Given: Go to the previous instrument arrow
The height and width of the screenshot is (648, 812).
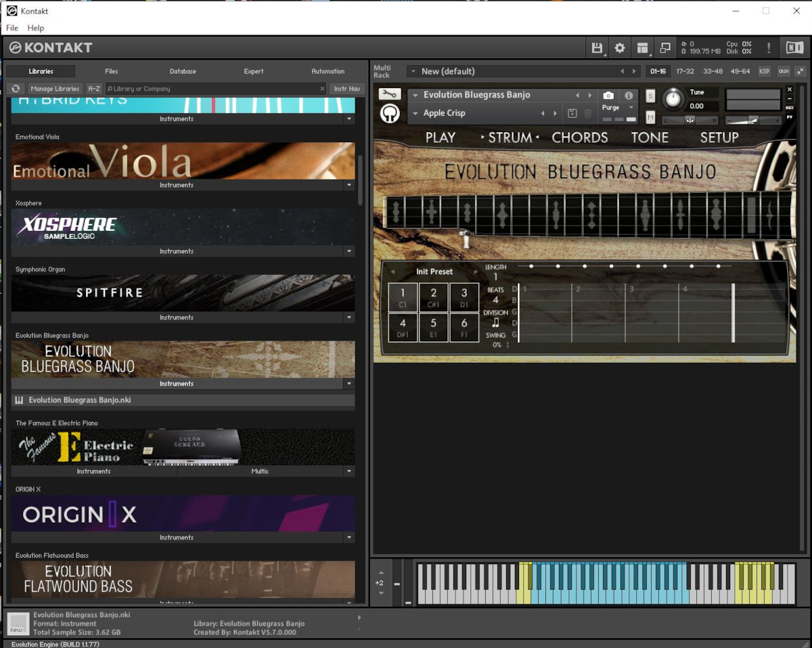Looking at the screenshot, I should (x=577, y=95).
